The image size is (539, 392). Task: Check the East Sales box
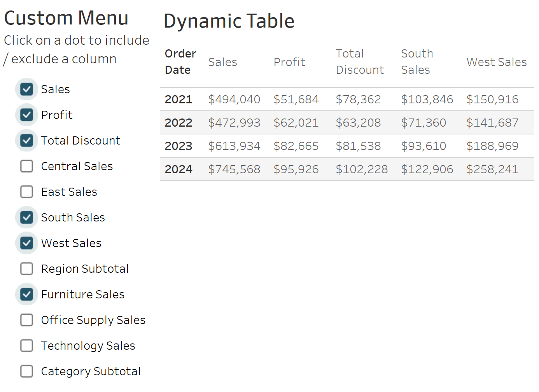[26, 192]
